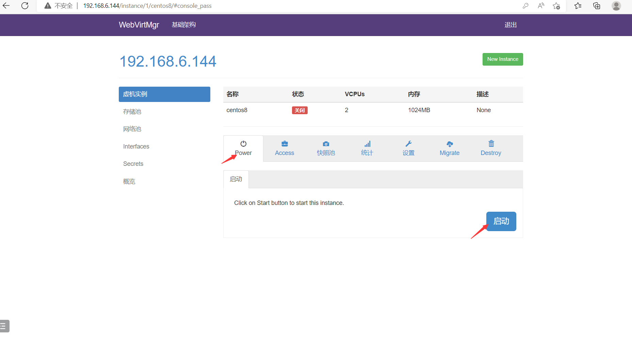632x364 pixels.
Task: Click the New Instance button
Action: [503, 59]
